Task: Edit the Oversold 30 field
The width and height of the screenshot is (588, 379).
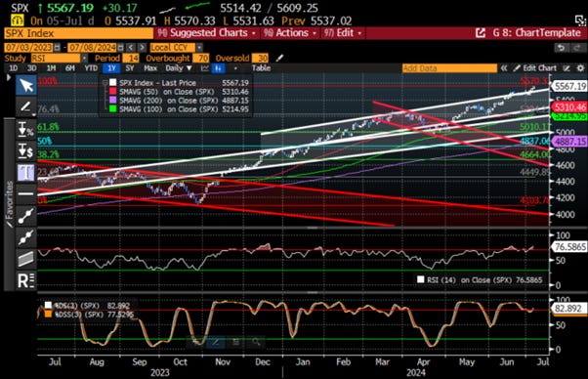Action: click(260, 58)
